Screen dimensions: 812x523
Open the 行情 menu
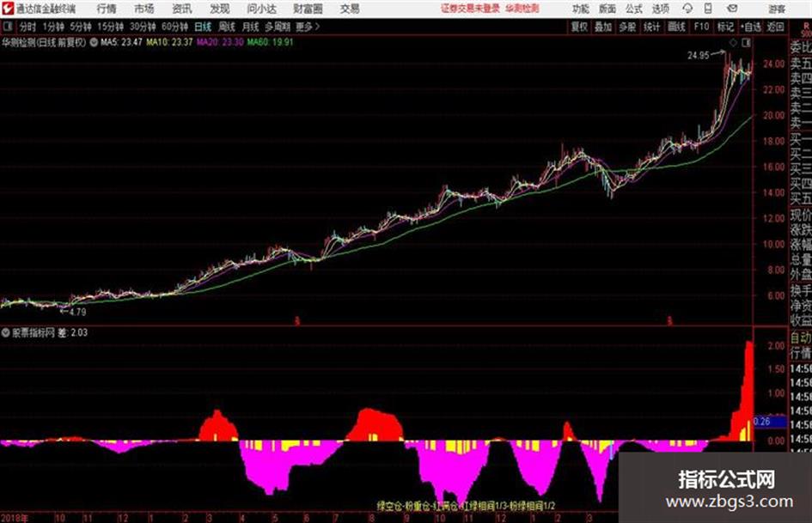107,9
